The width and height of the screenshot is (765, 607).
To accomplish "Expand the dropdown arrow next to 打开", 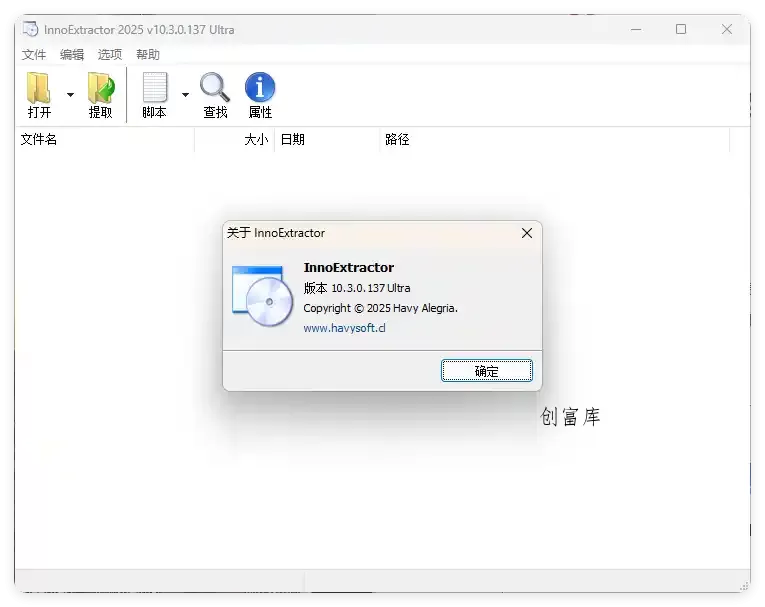I will pos(70,95).
